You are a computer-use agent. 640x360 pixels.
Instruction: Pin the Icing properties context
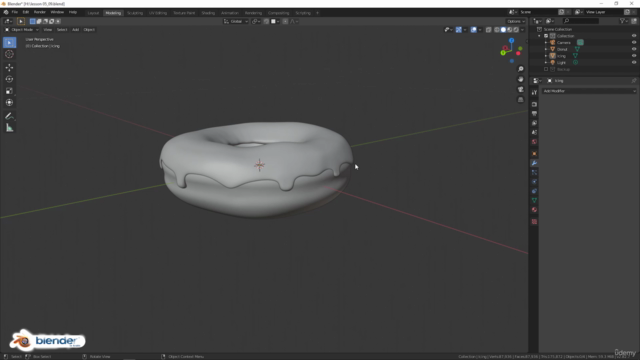(633, 81)
